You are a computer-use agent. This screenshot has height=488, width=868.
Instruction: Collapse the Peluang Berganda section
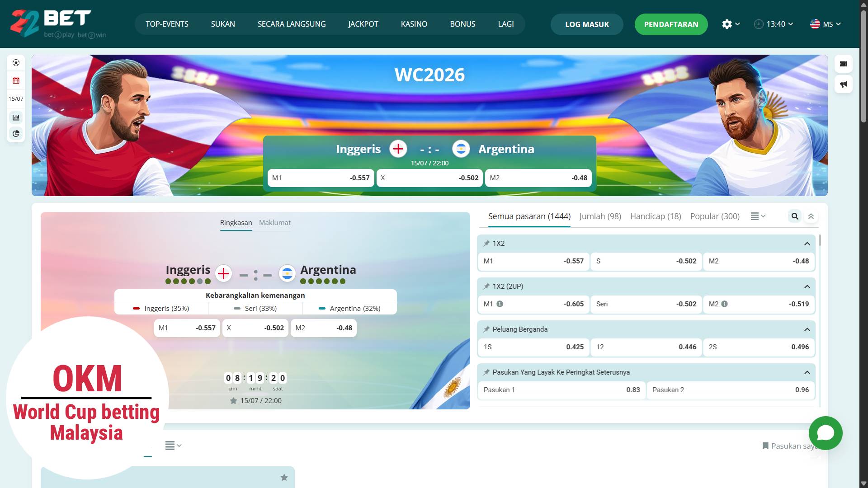tap(807, 329)
